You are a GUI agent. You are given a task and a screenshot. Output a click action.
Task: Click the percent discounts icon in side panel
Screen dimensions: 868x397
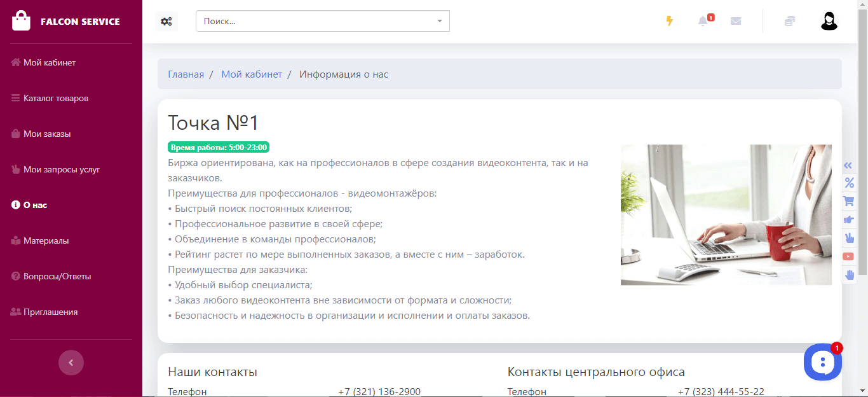pos(849,183)
